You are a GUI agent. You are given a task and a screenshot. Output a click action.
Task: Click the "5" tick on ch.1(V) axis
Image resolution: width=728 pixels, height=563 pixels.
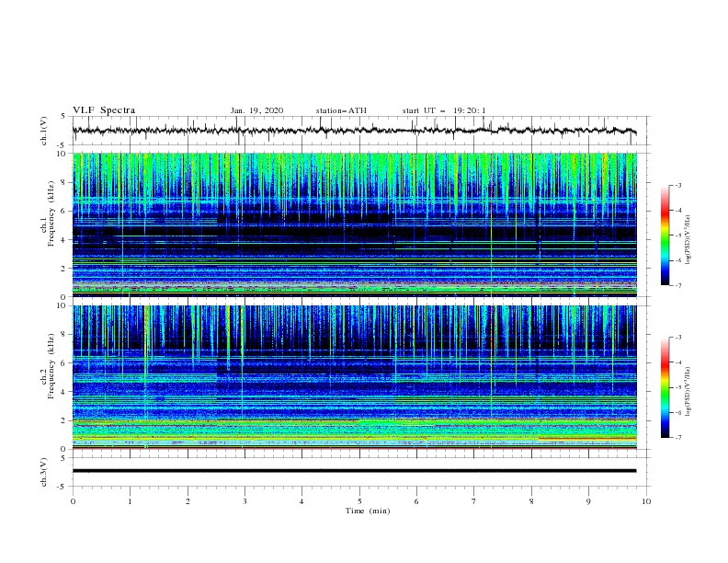[x=64, y=116]
